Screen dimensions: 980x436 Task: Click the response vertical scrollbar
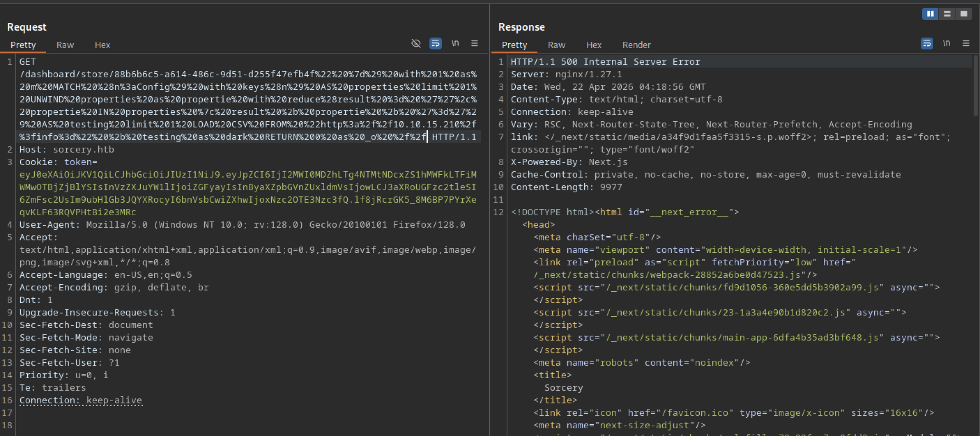coord(975,86)
